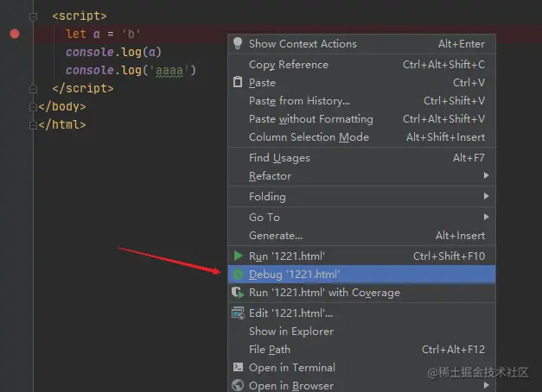Expand the Go To submenu arrow
This screenshot has width=542, height=392.
click(x=486, y=217)
